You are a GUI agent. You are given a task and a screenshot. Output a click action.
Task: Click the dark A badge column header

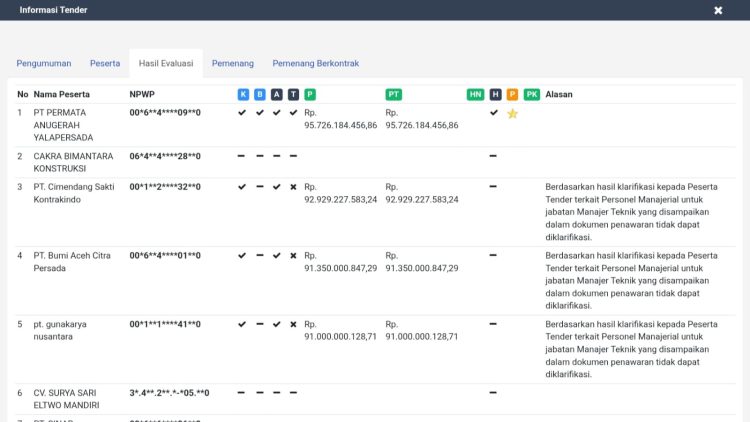[277, 94]
